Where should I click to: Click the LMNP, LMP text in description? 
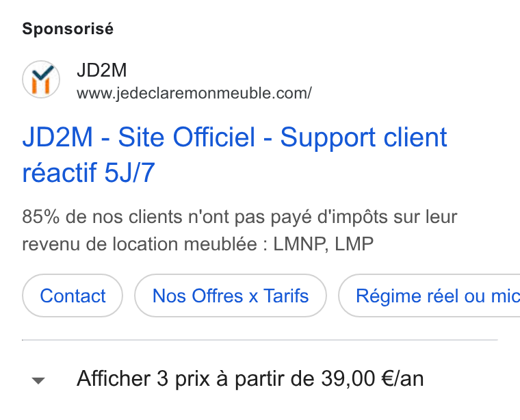tap(324, 244)
